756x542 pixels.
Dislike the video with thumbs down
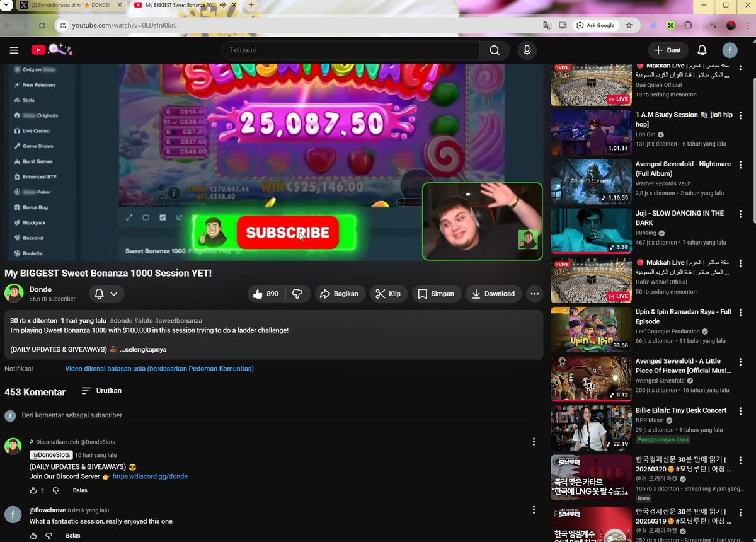click(297, 294)
